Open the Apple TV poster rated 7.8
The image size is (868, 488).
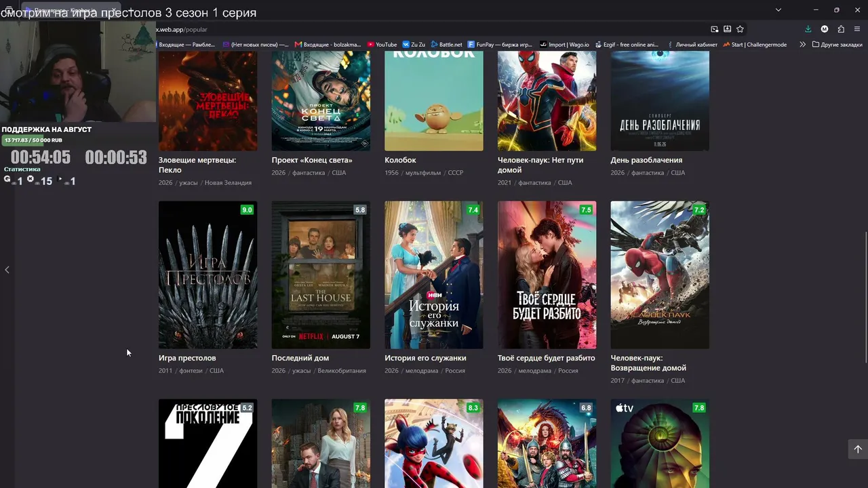tap(660, 443)
